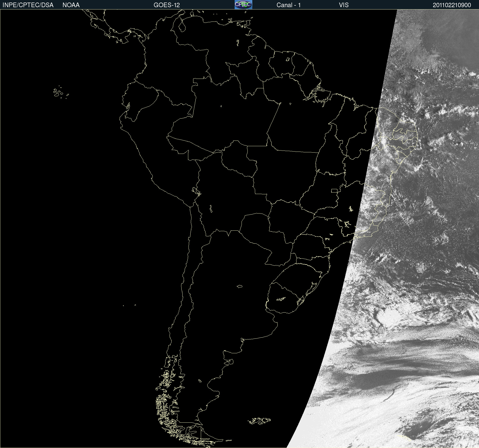The image size is (479, 448).
Task: Click the timestamp 201102210900
Action: pyautogui.click(x=452, y=5)
